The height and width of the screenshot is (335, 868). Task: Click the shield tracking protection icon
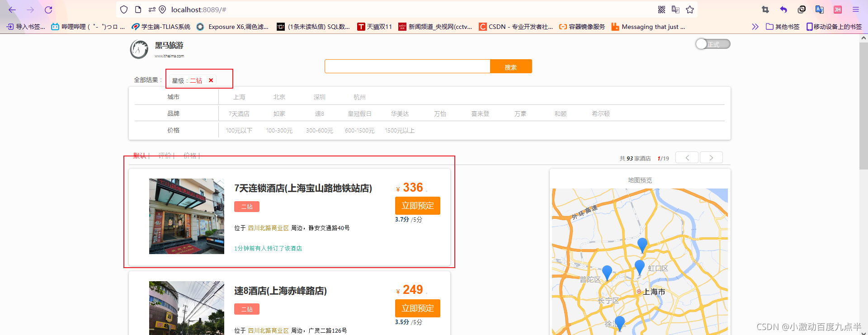124,9
